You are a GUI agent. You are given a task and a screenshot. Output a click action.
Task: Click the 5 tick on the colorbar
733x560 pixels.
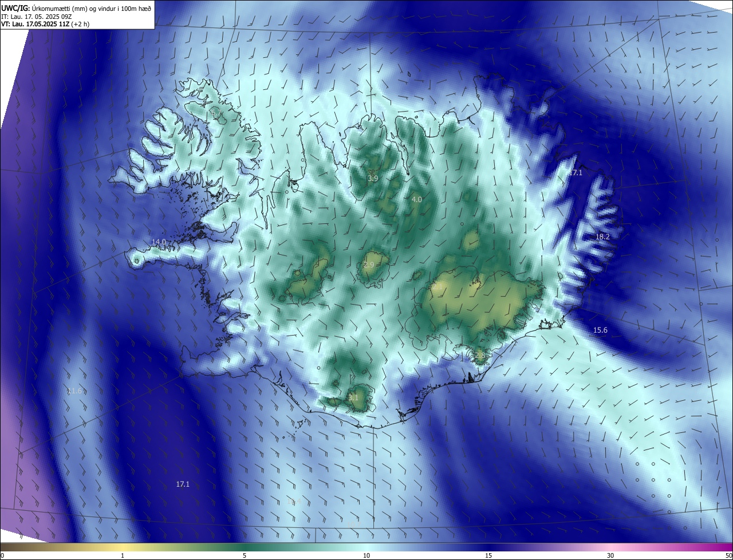click(245, 555)
